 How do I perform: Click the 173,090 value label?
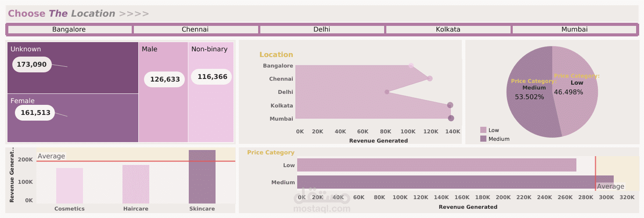point(32,64)
